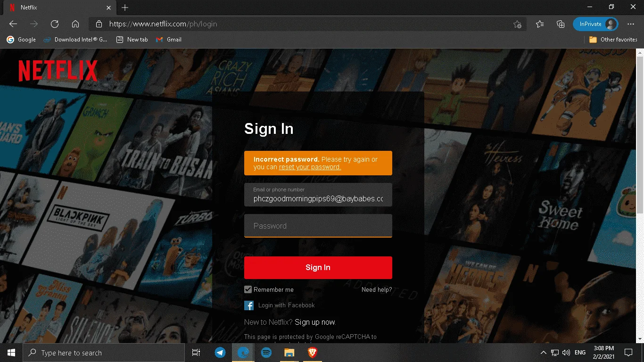Choose Login with Facebook
The image size is (644, 362).
286,305
